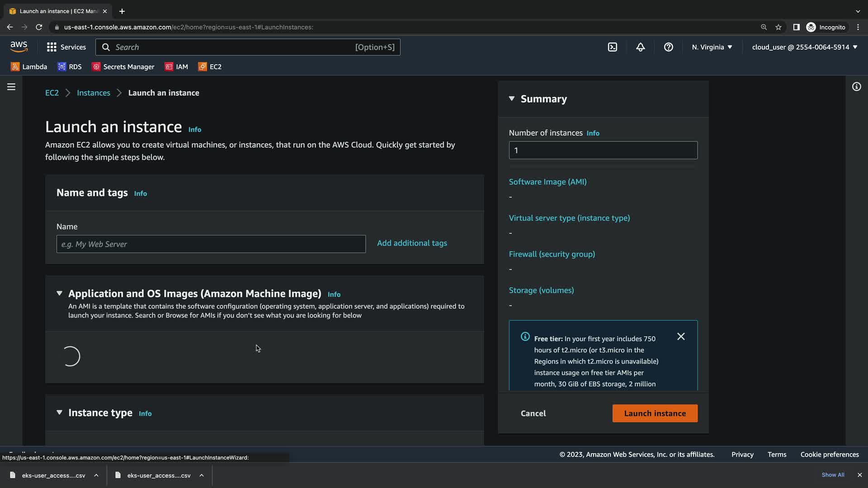Dismiss the Free tier notice
Image resolution: width=868 pixels, height=488 pixels.
(681, 337)
